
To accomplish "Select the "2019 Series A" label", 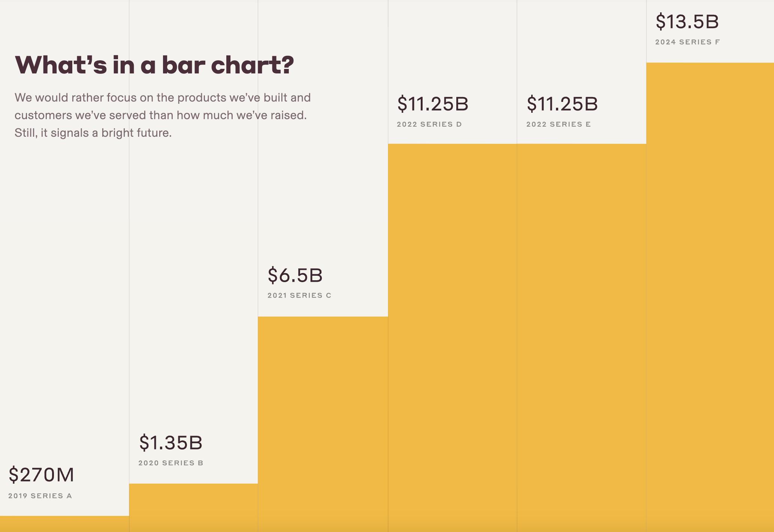I will pyautogui.click(x=40, y=496).
